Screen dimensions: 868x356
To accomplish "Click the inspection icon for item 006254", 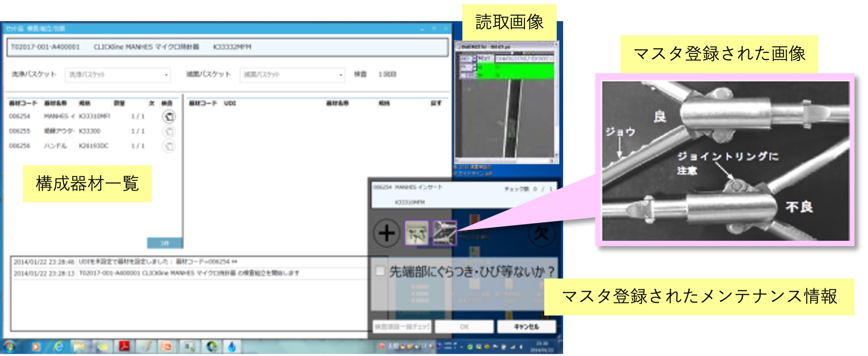I will [x=169, y=117].
